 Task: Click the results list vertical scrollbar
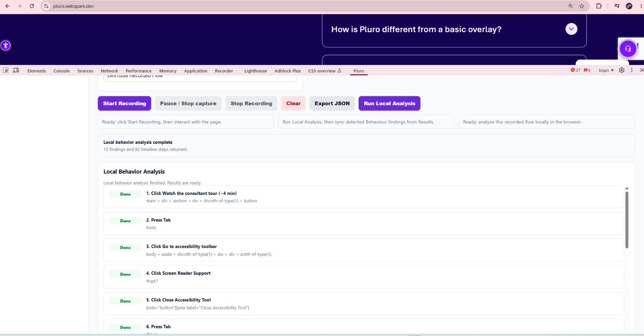[x=627, y=220]
